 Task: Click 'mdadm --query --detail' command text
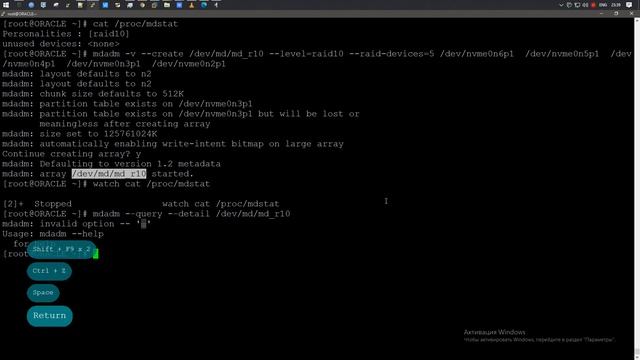(x=191, y=214)
